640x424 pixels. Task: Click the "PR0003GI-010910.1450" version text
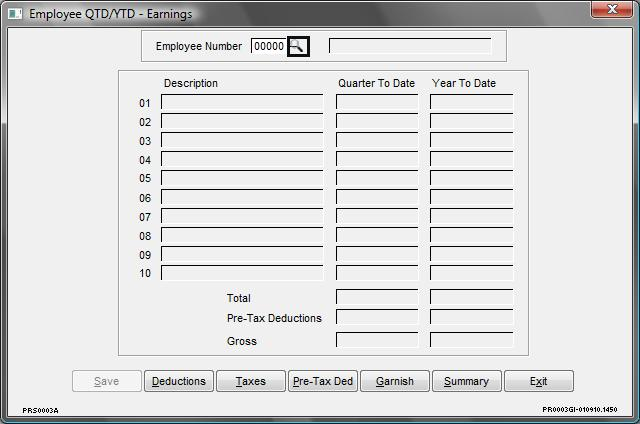tap(580, 409)
